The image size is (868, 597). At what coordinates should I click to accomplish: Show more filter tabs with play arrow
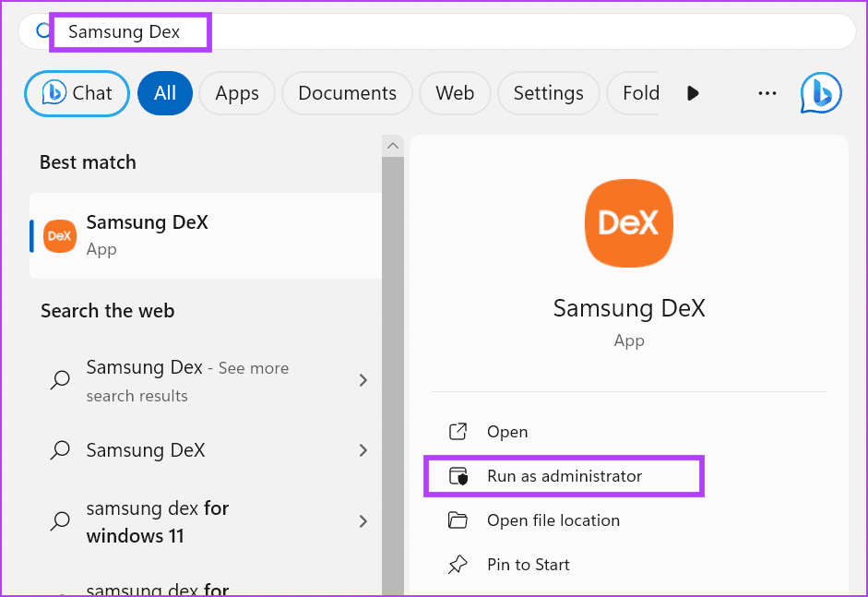693,93
